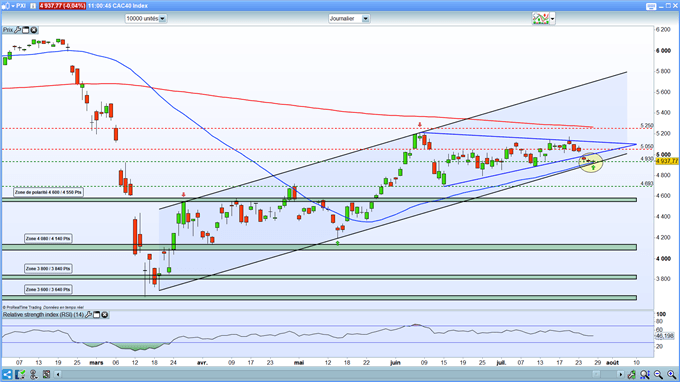Click horizontal scrollbar left arrow

58,374
